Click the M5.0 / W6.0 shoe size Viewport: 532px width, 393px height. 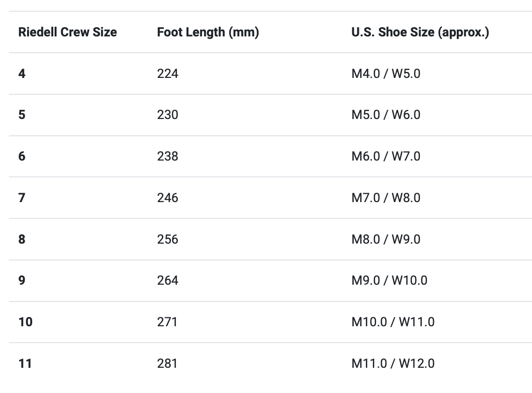coord(385,115)
